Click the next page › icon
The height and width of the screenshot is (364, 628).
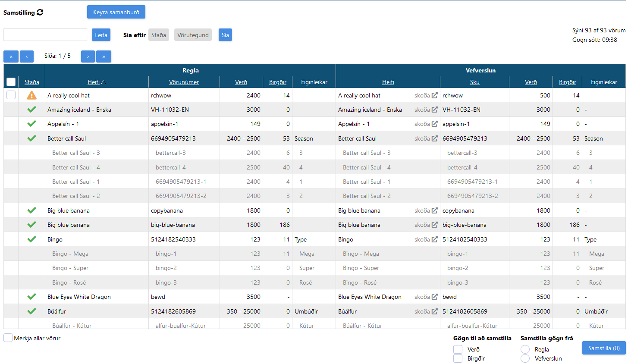[88, 56]
